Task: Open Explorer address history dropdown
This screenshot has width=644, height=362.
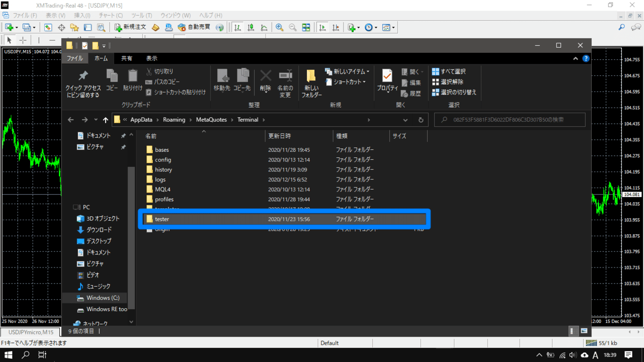Action: tap(406, 120)
